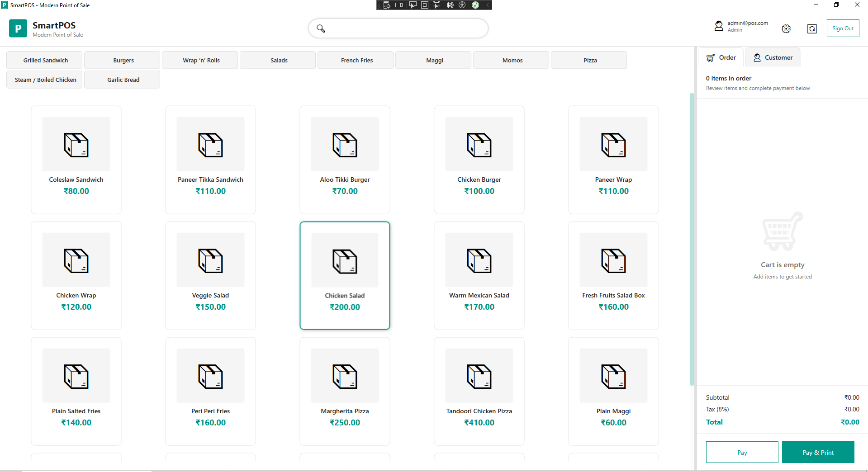Click the Pay button

point(742,452)
